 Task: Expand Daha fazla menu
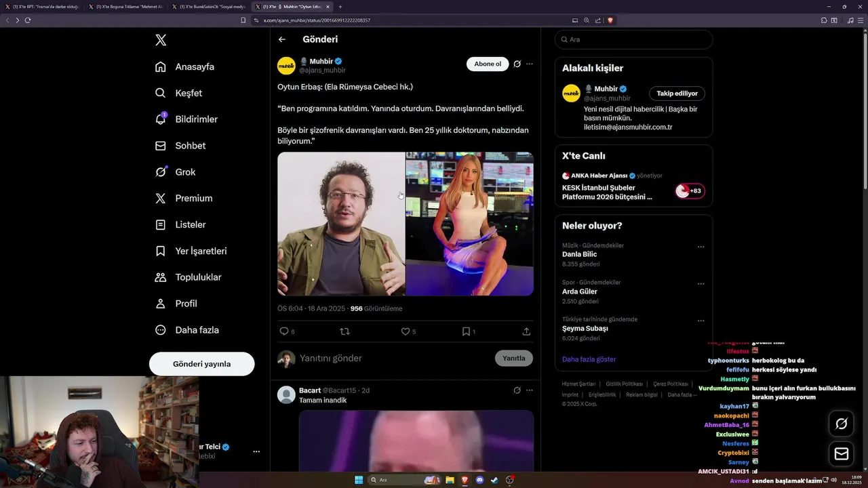187,330
